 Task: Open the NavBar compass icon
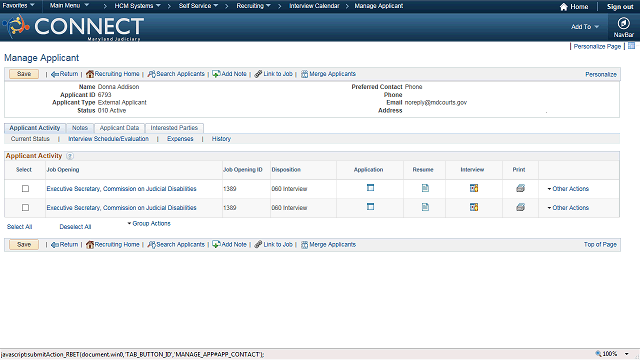(x=623, y=23)
